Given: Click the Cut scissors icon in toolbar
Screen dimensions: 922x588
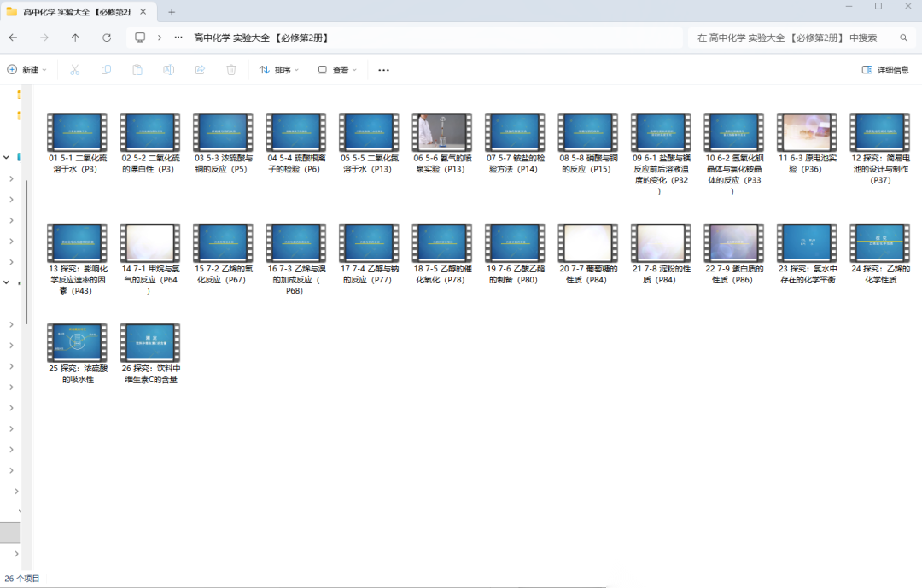Looking at the screenshot, I should [x=74, y=70].
